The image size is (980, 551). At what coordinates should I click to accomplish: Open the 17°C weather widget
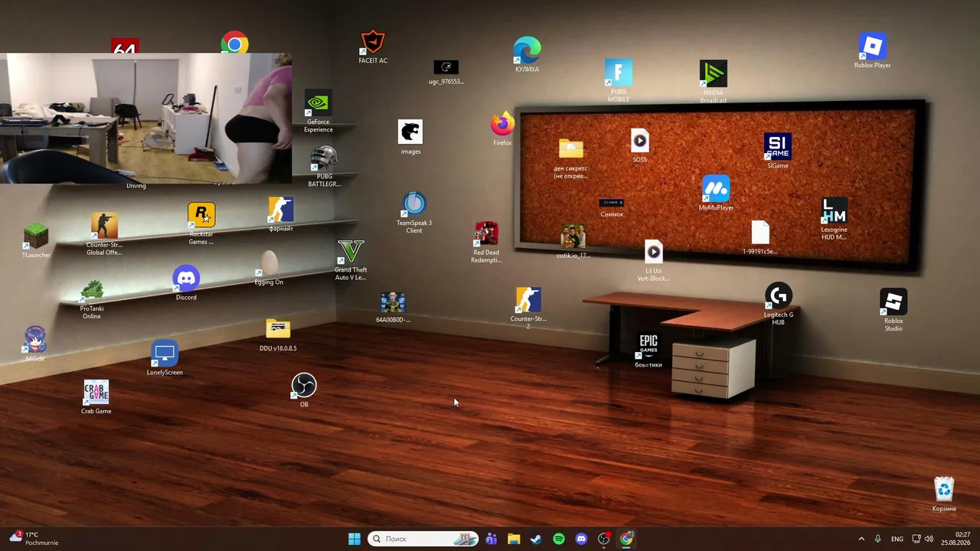point(34,539)
